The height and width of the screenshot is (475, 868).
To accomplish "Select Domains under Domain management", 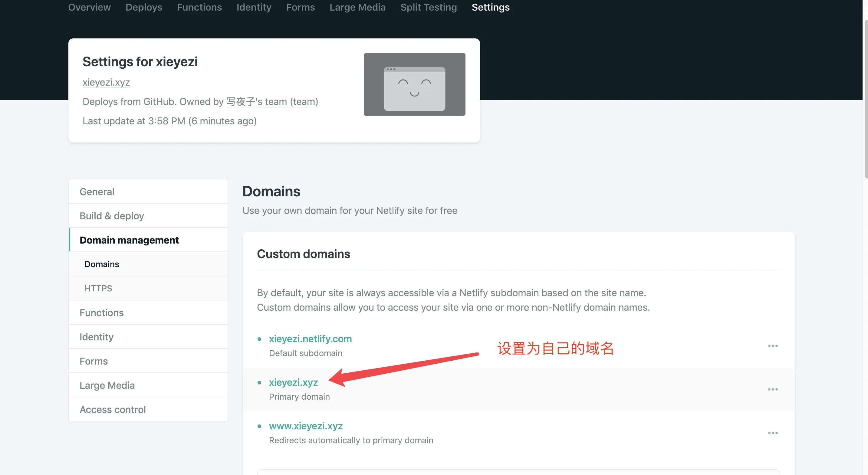I will click(102, 264).
